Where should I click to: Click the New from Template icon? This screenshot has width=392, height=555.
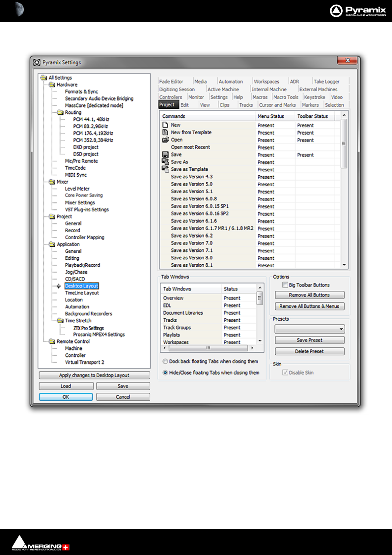point(165,132)
